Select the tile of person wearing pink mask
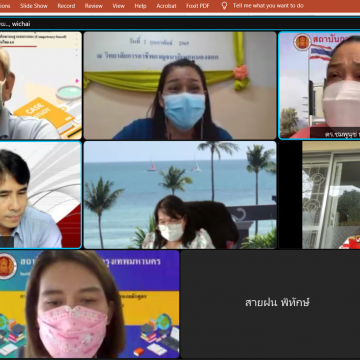360x360 pixels. coord(89,304)
